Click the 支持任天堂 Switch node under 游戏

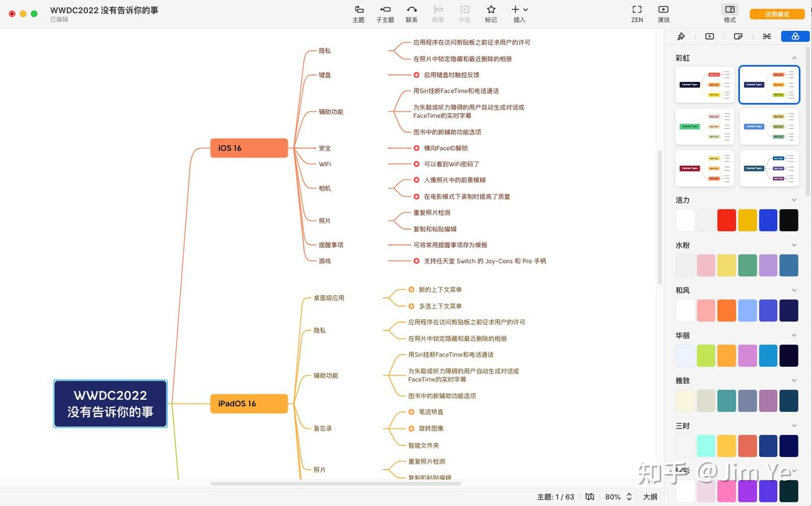[485, 261]
